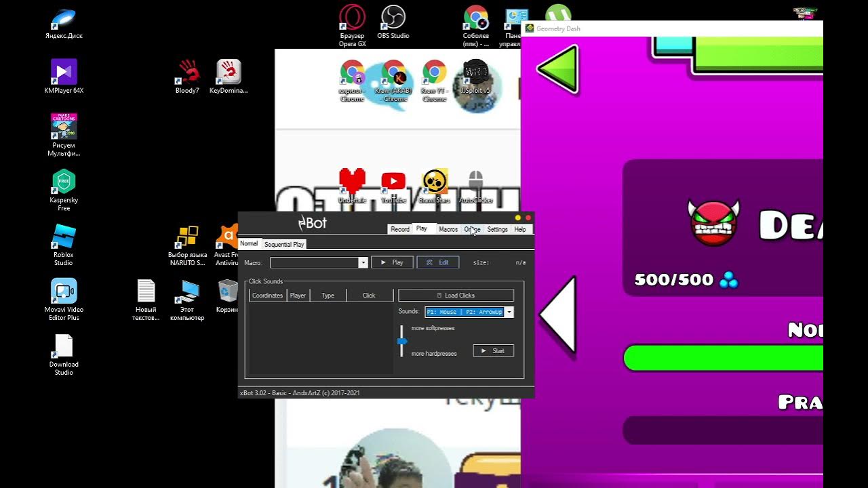
Task: Launch Roblox Studio shortcut
Action: click(x=64, y=244)
